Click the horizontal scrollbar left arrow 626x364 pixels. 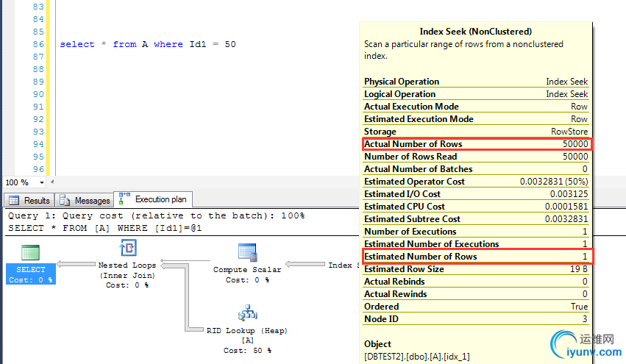click(x=52, y=182)
